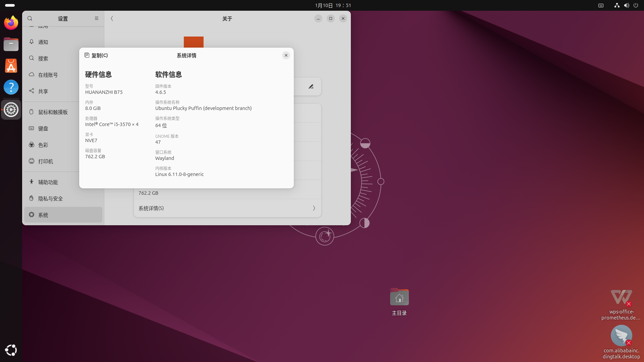Image resolution: width=644 pixels, height=362 pixels.
Task: Select Online Accounts (在线账号) in sidebar
Action: click(x=48, y=75)
